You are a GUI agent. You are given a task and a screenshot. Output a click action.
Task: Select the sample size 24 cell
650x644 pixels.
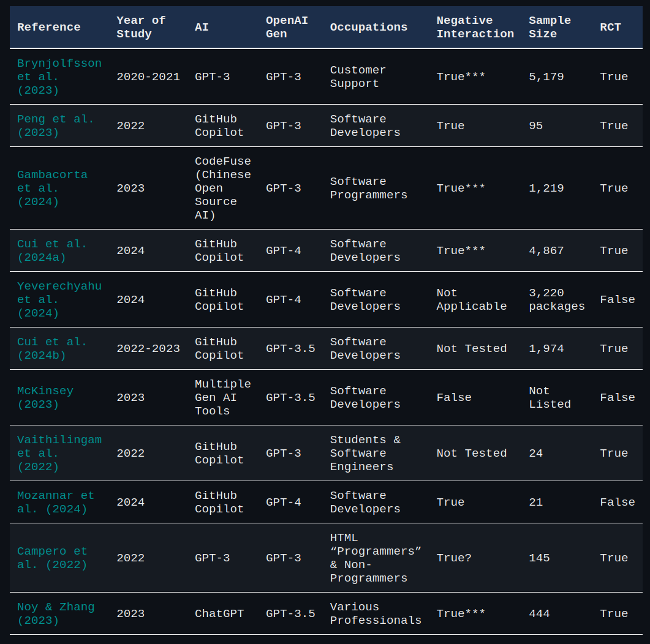(535, 453)
